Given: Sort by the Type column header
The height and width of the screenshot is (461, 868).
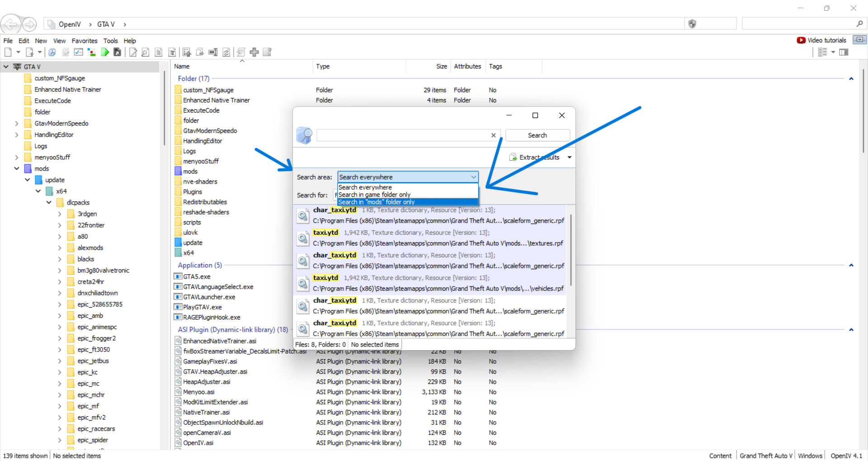Looking at the screenshot, I should coord(359,67).
